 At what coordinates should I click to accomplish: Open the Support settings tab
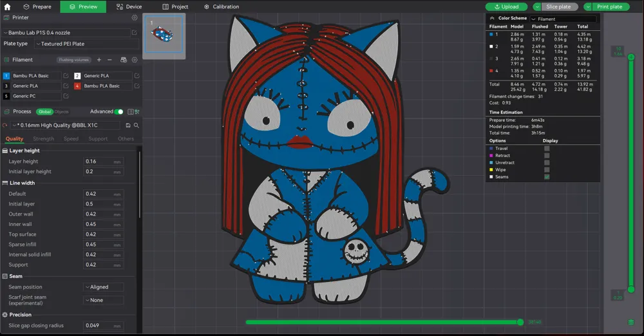(x=98, y=139)
